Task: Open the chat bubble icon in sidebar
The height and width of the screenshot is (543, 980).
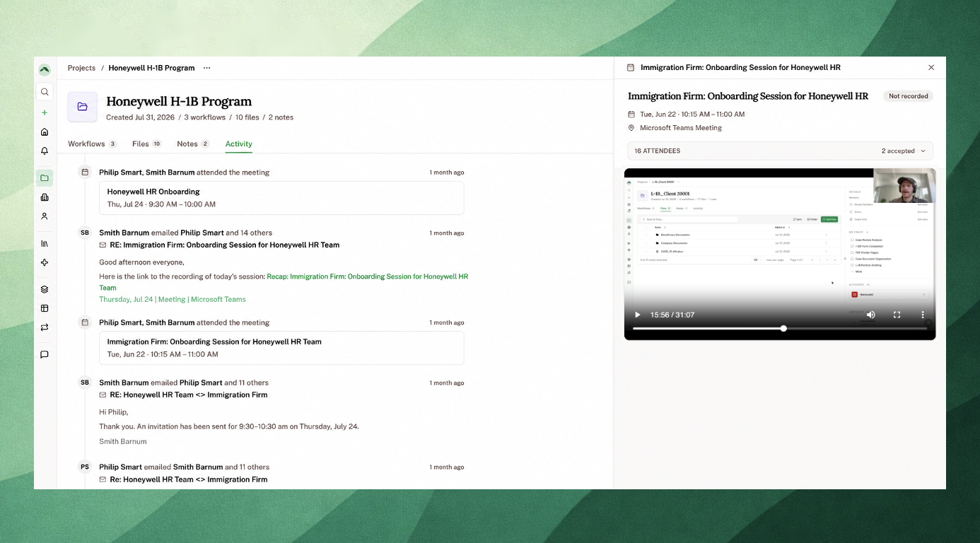Action: [45, 354]
